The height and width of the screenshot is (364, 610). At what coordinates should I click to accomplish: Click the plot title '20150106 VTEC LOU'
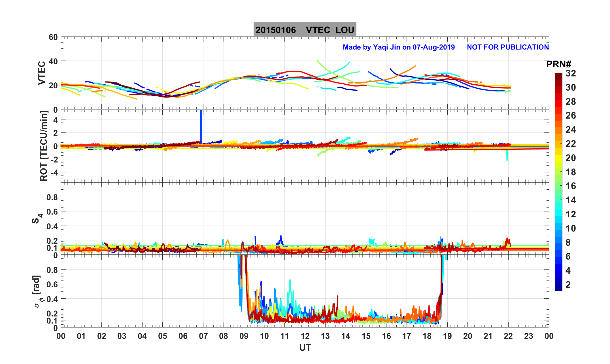pyautogui.click(x=305, y=30)
